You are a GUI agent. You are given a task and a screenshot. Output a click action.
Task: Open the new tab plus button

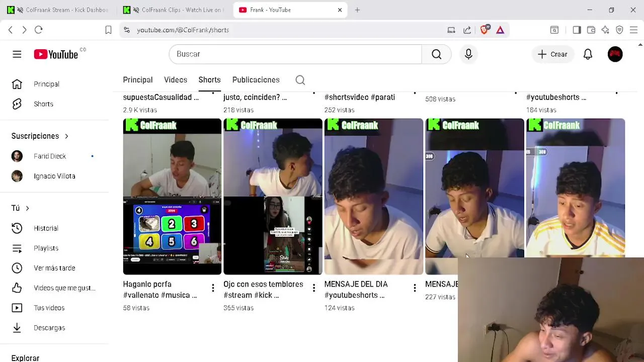[357, 10]
